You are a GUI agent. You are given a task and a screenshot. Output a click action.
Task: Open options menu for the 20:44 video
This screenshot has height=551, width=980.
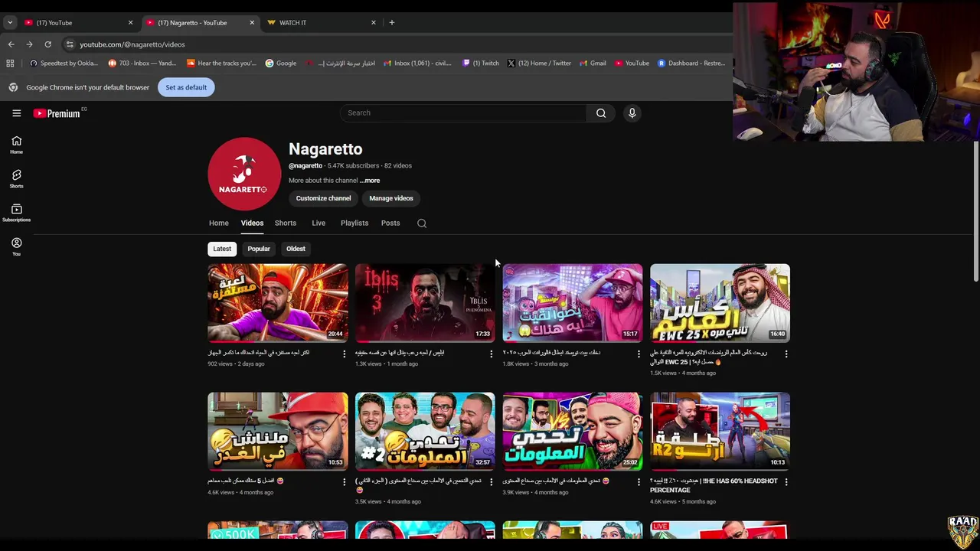pyautogui.click(x=344, y=354)
